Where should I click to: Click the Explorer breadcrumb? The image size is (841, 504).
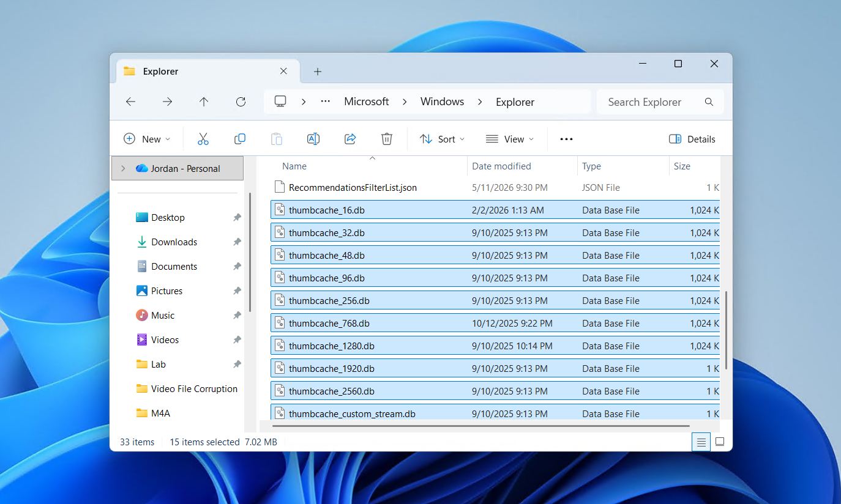(x=515, y=102)
